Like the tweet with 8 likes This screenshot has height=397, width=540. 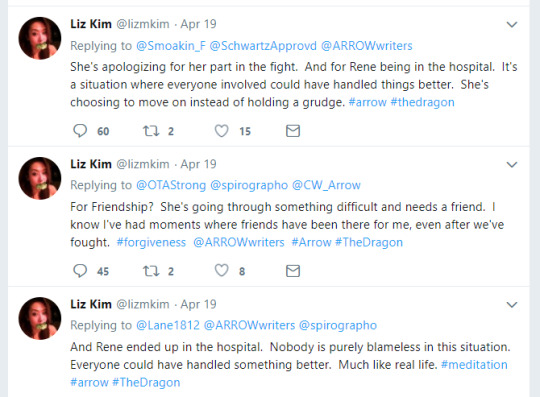pyautogui.click(x=221, y=271)
